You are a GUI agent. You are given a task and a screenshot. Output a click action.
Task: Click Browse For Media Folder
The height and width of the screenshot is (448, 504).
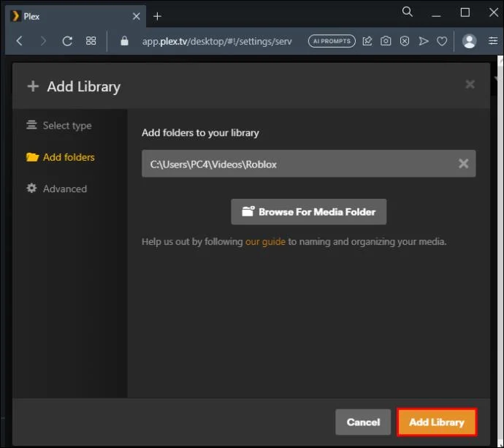click(308, 212)
